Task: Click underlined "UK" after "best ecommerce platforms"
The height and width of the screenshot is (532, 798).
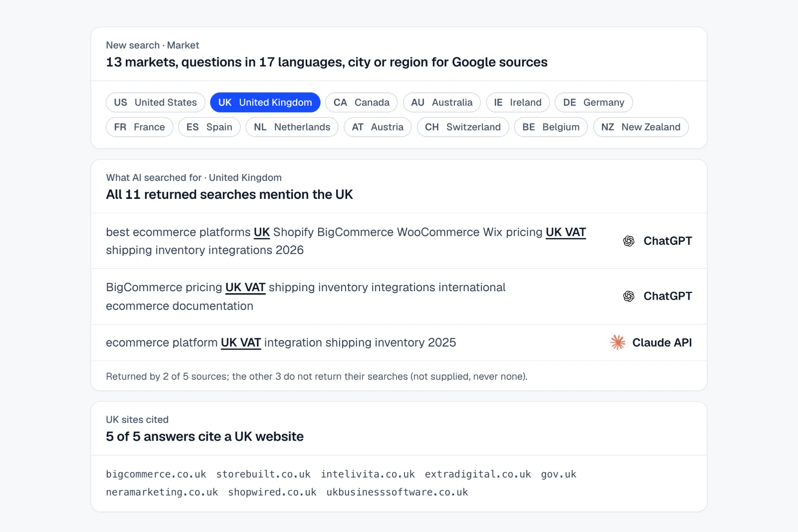Action: pyautogui.click(x=262, y=232)
